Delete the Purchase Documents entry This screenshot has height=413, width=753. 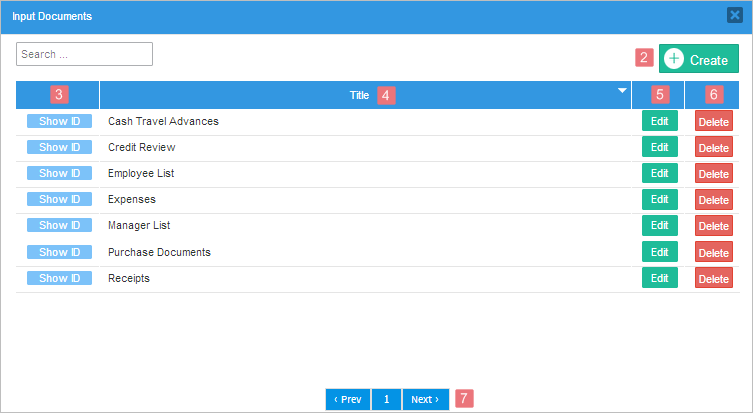coord(713,253)
